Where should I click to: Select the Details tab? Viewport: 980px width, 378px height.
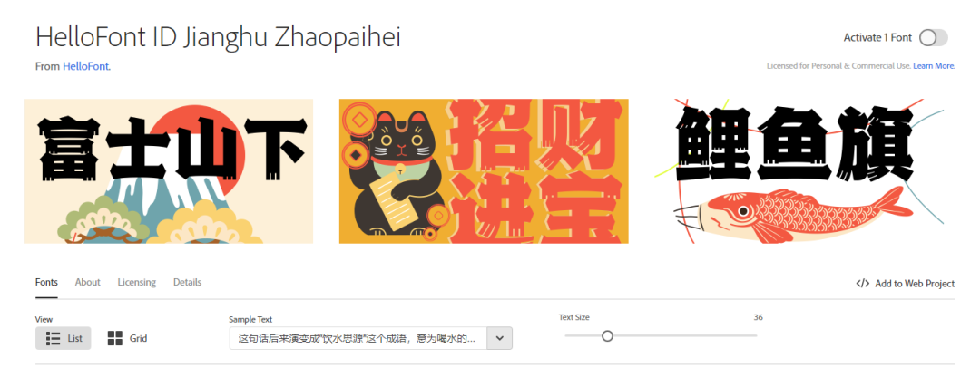(188, 283)
